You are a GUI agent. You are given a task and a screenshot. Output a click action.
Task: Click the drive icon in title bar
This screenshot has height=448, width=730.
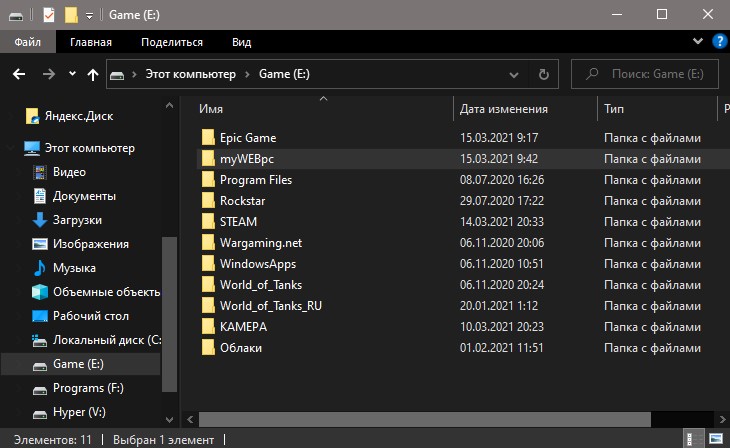(x=16, y=16)
